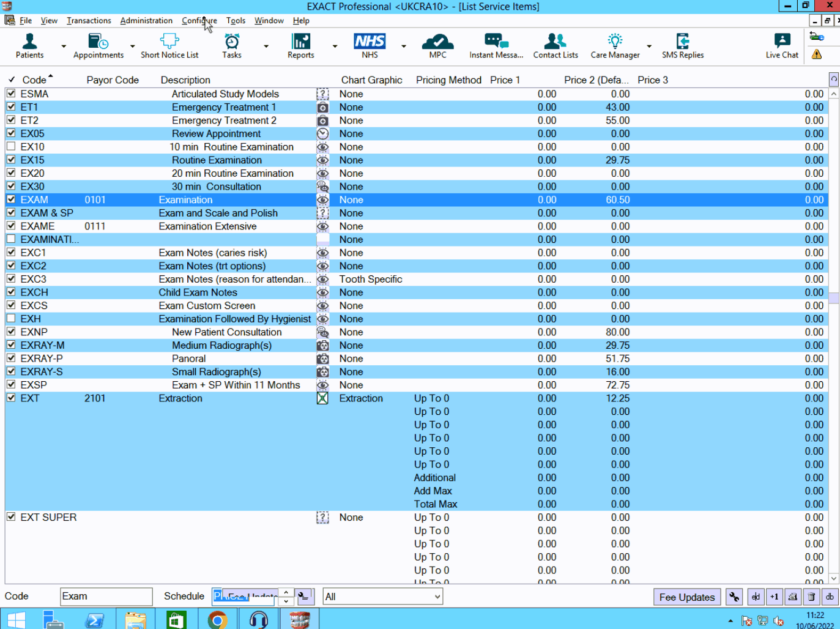Screen dimensions: 840x629
Task: Open SMS Replies
Action: pyautogui.click(x=682, y=46)
